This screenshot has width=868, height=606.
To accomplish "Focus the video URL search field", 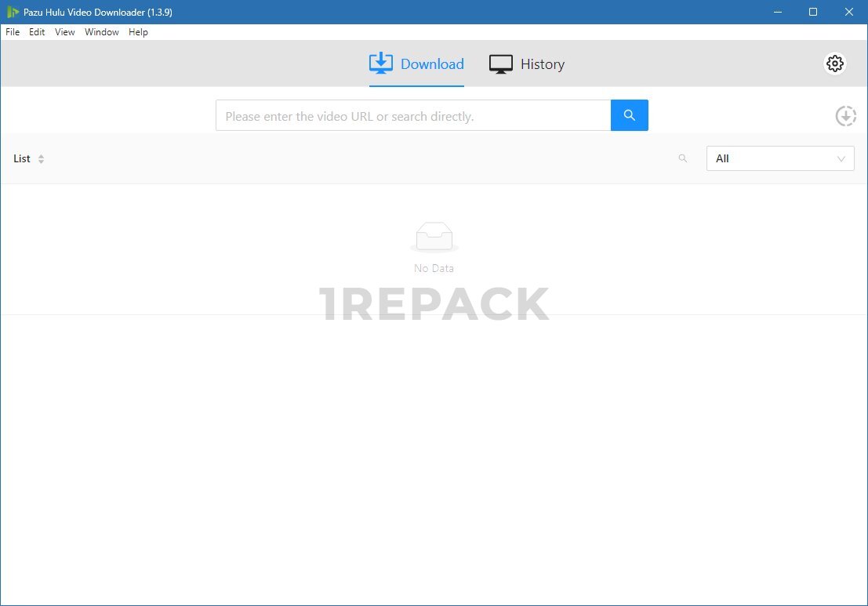I will click(413, 116).
